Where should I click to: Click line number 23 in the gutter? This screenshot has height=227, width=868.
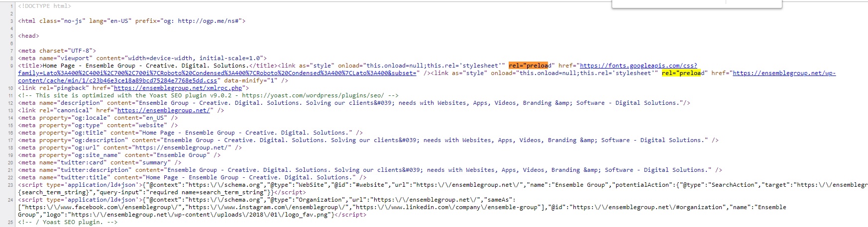tap(10, 185)
